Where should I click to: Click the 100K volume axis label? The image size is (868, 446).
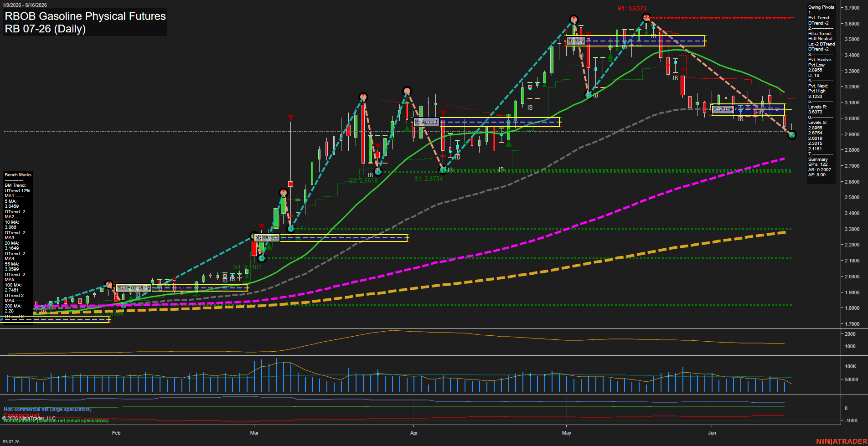pyautogui.click(x=851, y=366)
